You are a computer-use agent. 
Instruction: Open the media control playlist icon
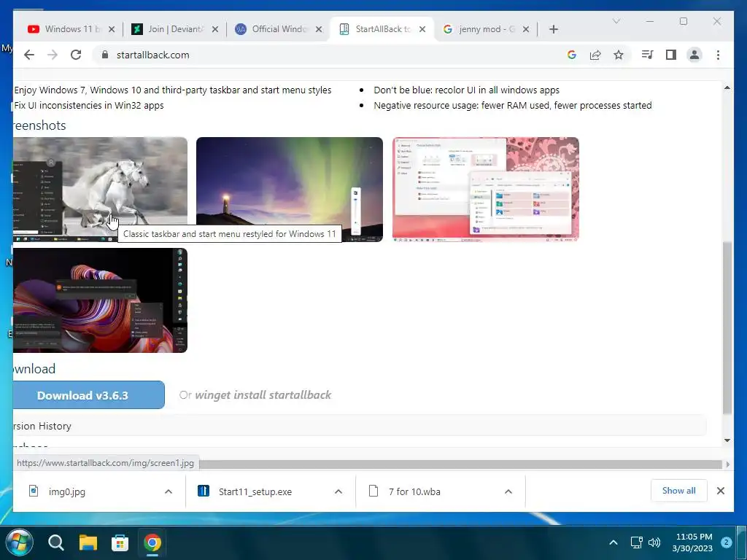click(x=647, y=55)
